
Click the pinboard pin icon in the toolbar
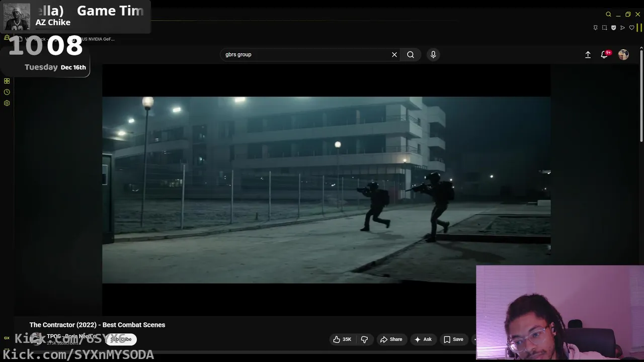(596, 28)
